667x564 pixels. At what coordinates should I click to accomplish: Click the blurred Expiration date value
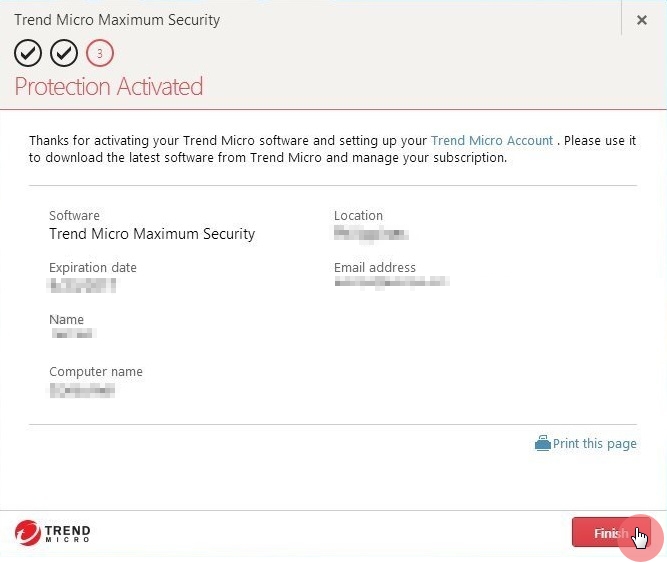point(82,285)
